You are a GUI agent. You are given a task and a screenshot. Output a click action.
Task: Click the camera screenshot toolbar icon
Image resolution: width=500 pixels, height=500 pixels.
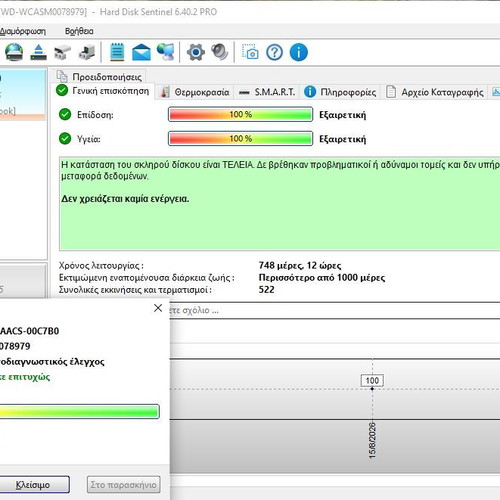pos(250,52)
